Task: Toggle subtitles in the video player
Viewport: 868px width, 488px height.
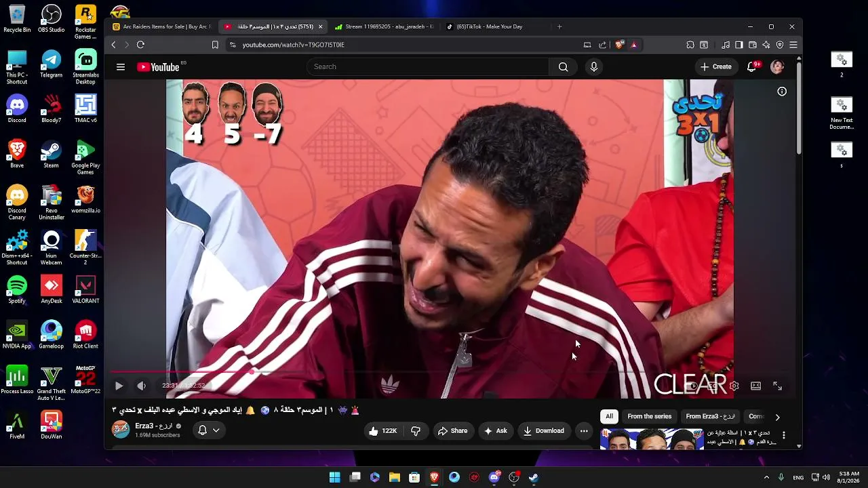Action: click(713, 386)
